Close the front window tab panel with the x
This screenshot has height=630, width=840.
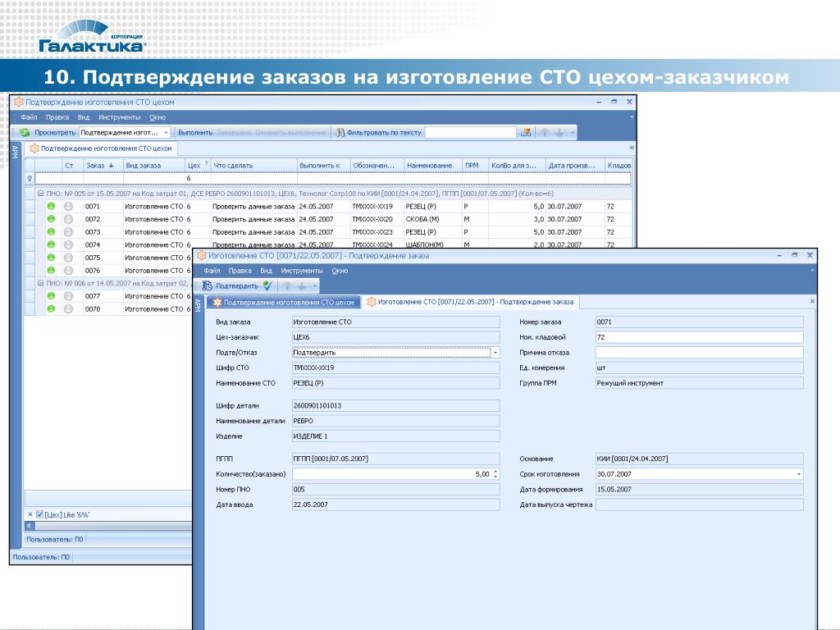(x=812, y=302)
